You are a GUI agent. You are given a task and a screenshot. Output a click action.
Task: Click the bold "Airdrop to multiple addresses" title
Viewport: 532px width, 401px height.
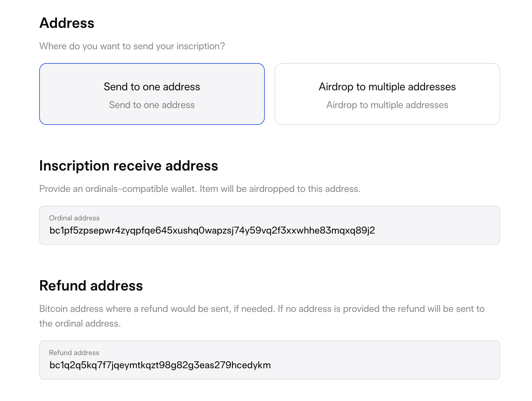click(x=387, y=87)
